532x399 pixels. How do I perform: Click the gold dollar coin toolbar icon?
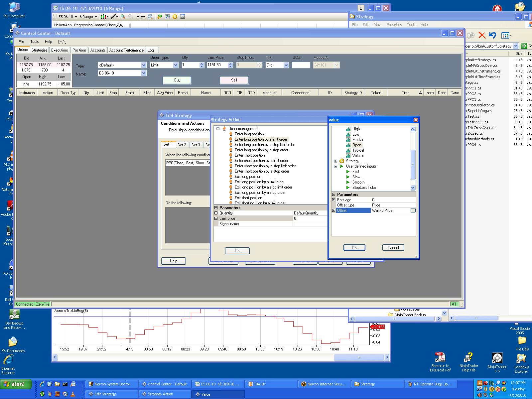point(175,17)
